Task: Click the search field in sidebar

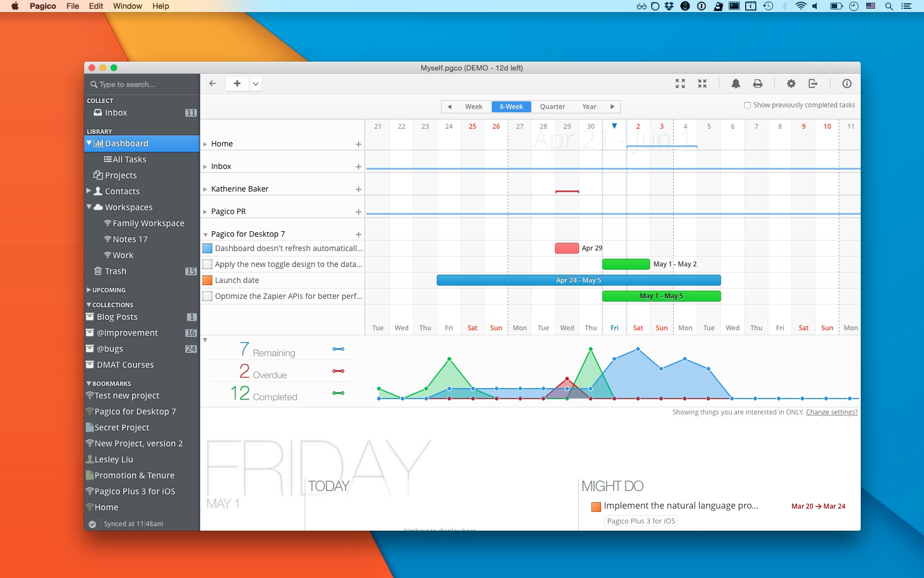Action: point(143,85)
